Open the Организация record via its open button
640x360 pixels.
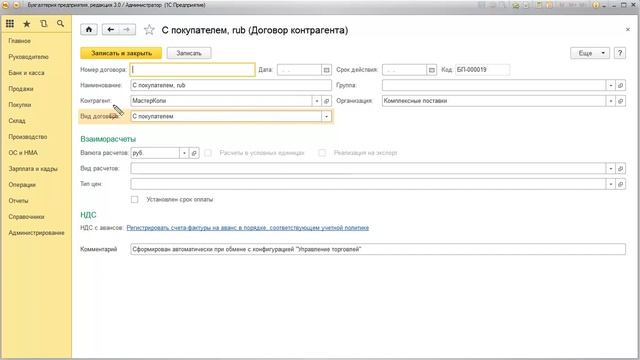(620, 101)
